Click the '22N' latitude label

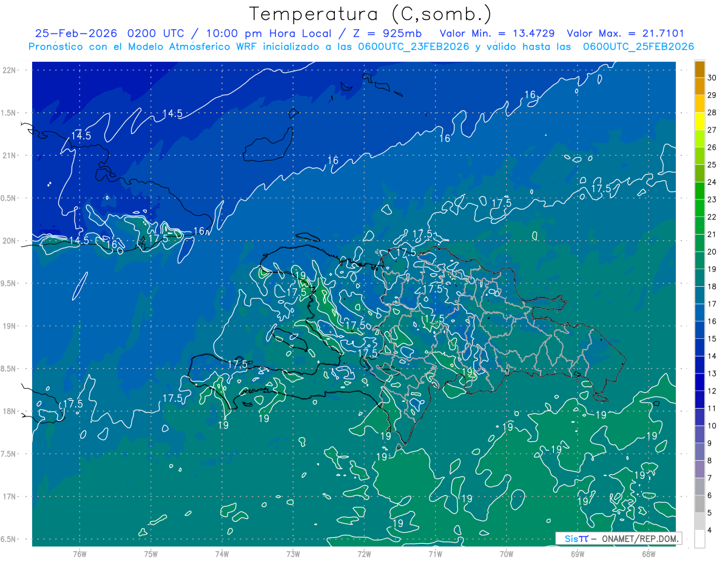click(8, 70)
